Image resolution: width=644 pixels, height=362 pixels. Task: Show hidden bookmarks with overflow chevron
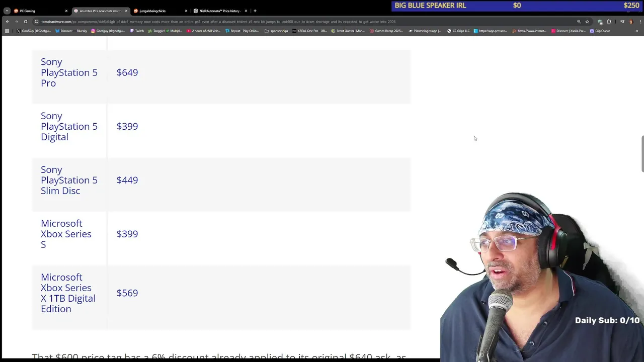click(x=636, y=31)
